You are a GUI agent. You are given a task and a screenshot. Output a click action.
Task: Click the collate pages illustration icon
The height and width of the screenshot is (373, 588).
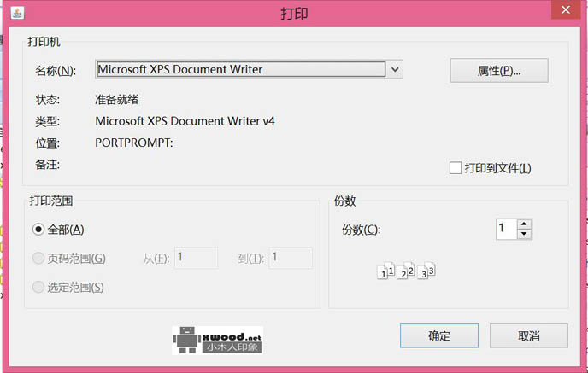[406, 271]
